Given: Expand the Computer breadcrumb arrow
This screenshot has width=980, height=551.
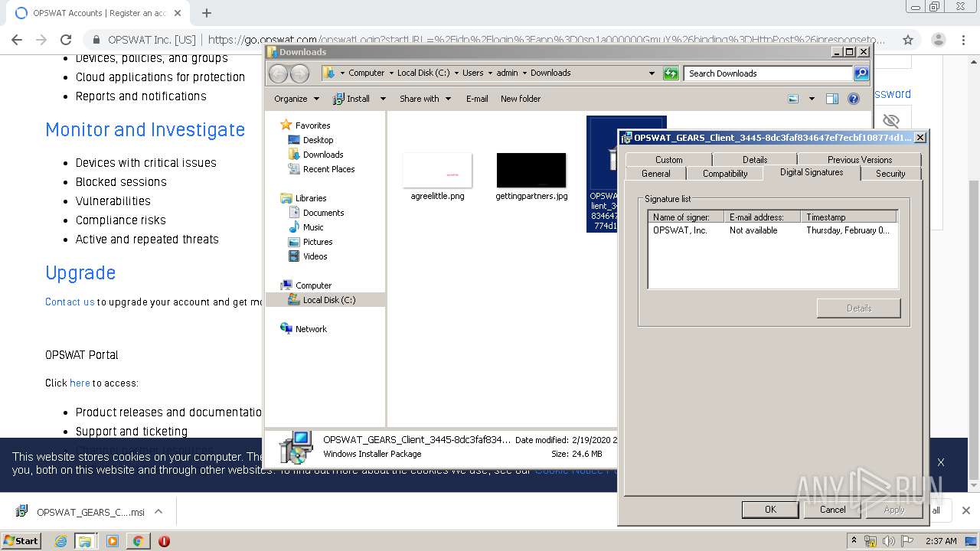Looking at the screenshot, I should tap(391, 73).
